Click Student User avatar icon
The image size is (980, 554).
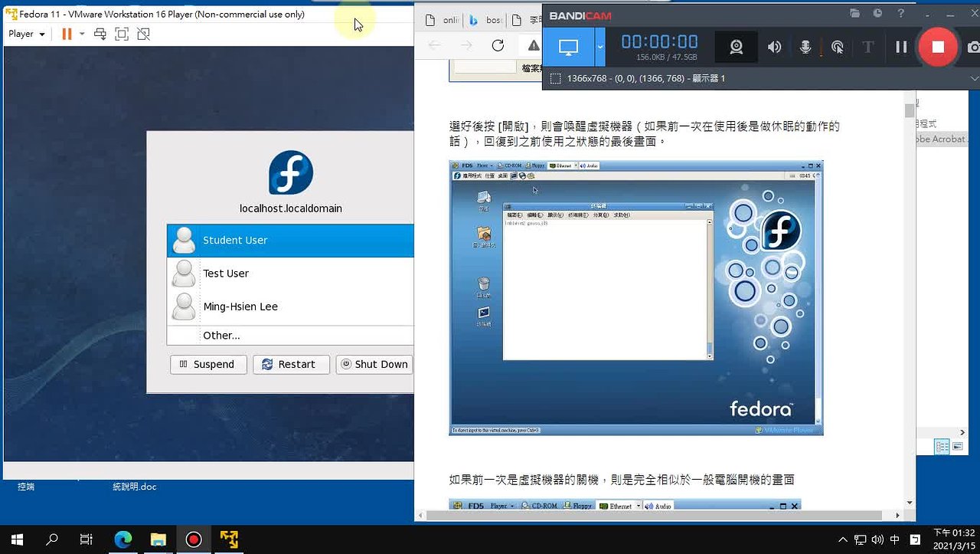point(184,241)
